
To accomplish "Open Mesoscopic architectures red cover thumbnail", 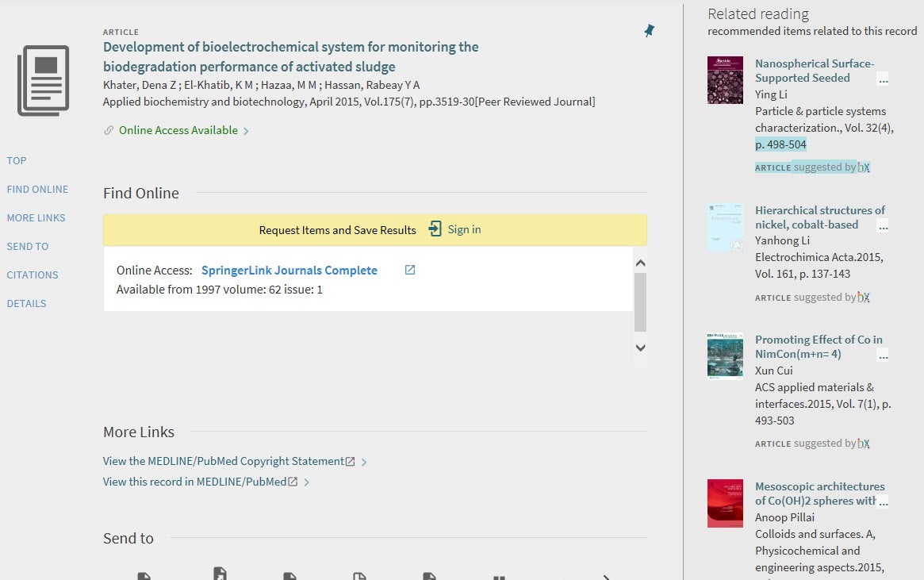I will pos(725,503).
